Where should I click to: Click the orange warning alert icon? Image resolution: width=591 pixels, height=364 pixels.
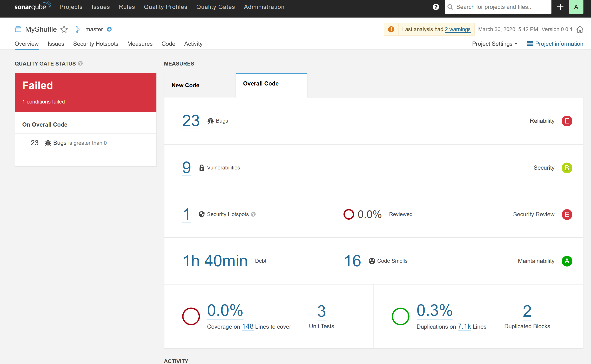(391, 29)
